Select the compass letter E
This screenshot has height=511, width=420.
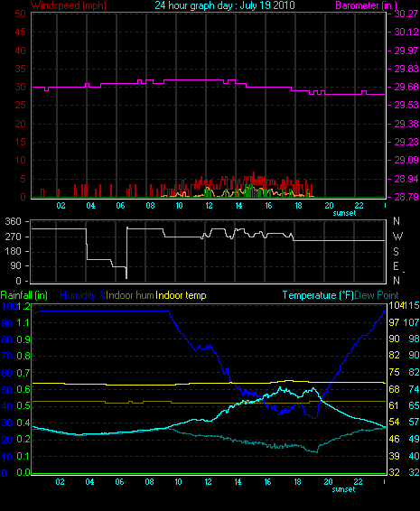click(396, 266)
